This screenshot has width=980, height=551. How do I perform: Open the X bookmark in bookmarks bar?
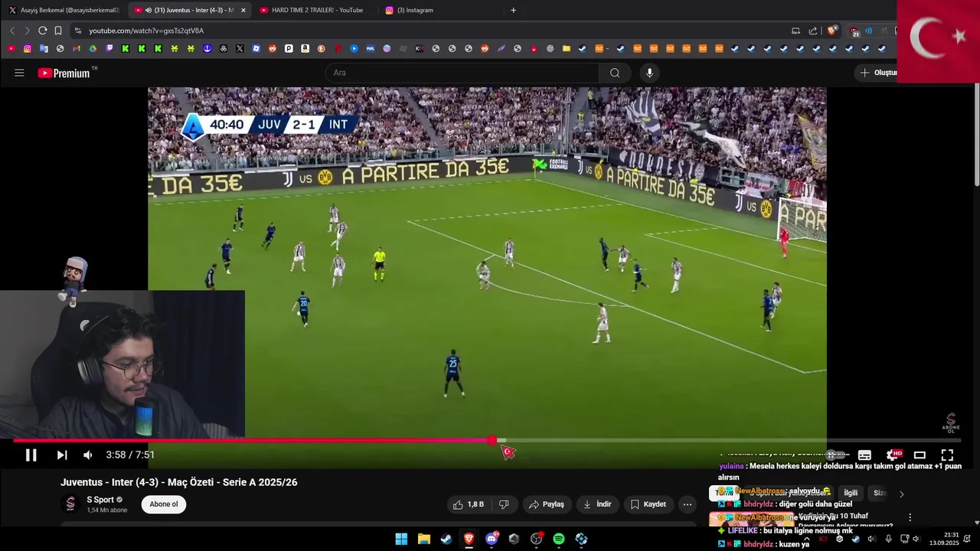click(x=240, y=48)
